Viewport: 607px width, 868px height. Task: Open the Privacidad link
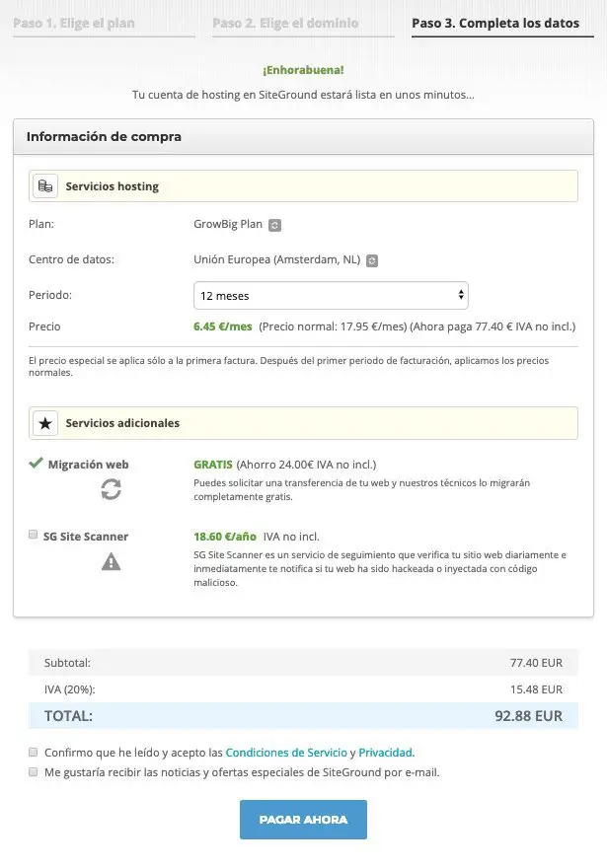[387, 753]
